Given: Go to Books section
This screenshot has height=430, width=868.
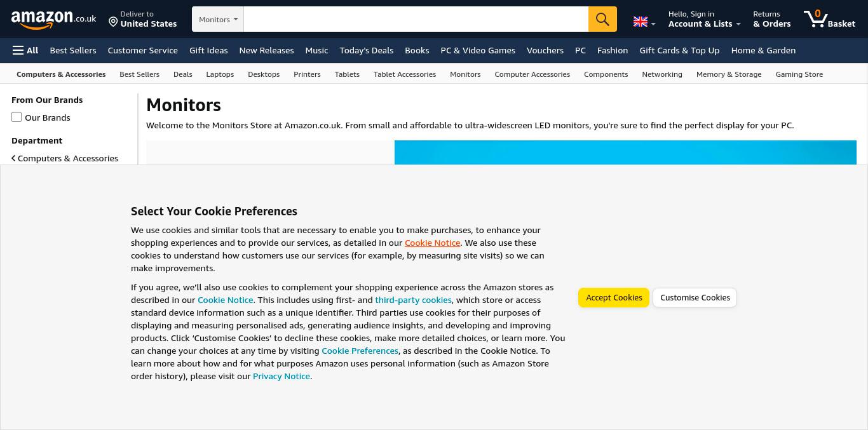Looking at the screenshot, I should point(417,50).
